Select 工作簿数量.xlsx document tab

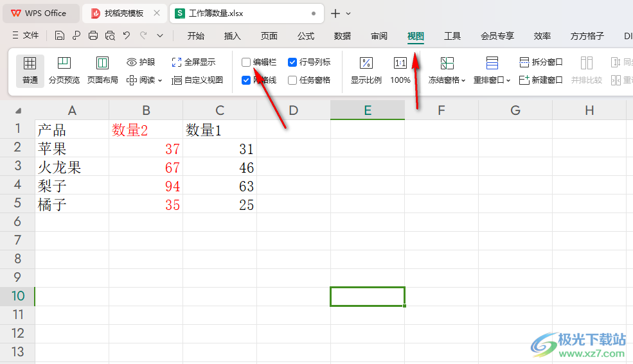[246, 13]
